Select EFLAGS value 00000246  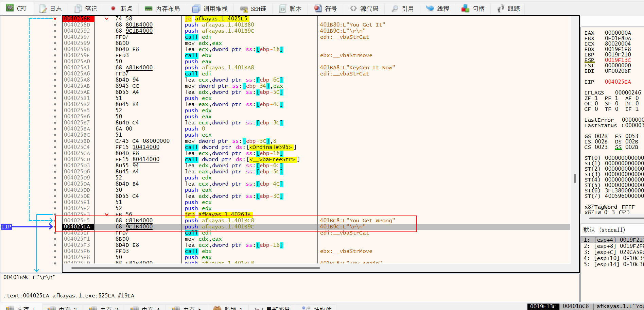click(x=628, y=92)
